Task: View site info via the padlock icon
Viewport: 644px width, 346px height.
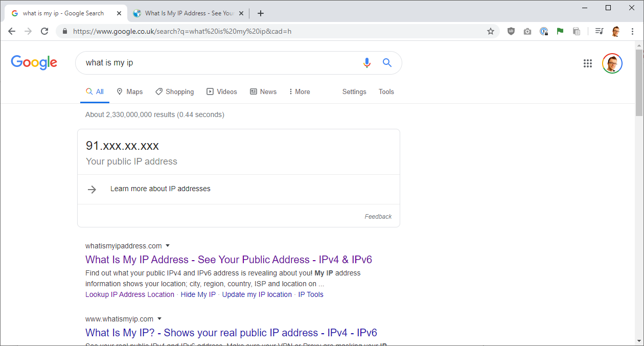Action: click(x=64, y=31)
